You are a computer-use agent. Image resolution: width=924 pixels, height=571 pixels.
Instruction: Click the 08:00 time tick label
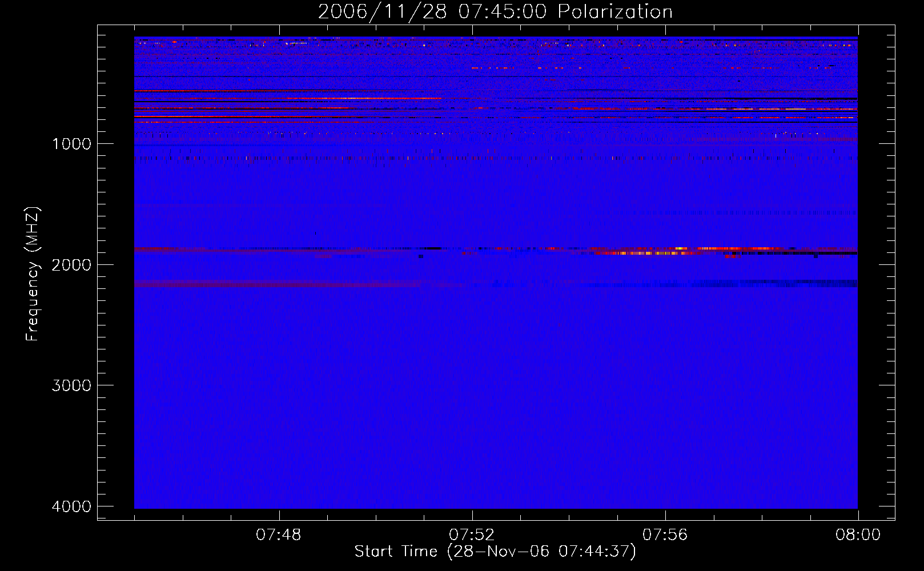coord(858,535)
